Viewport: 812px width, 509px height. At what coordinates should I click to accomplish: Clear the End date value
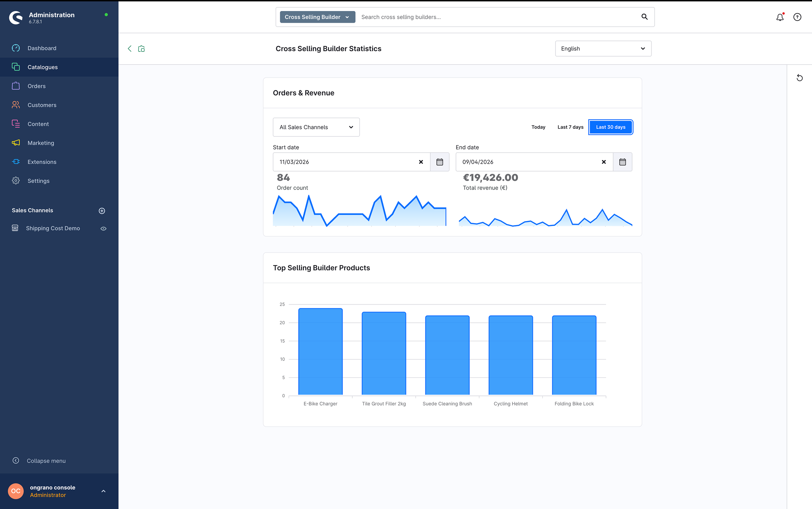(604, 162)
